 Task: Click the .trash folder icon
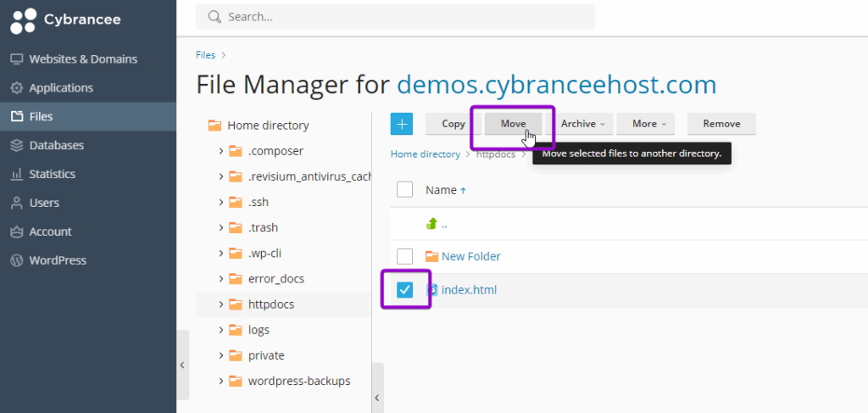[236, 227]
